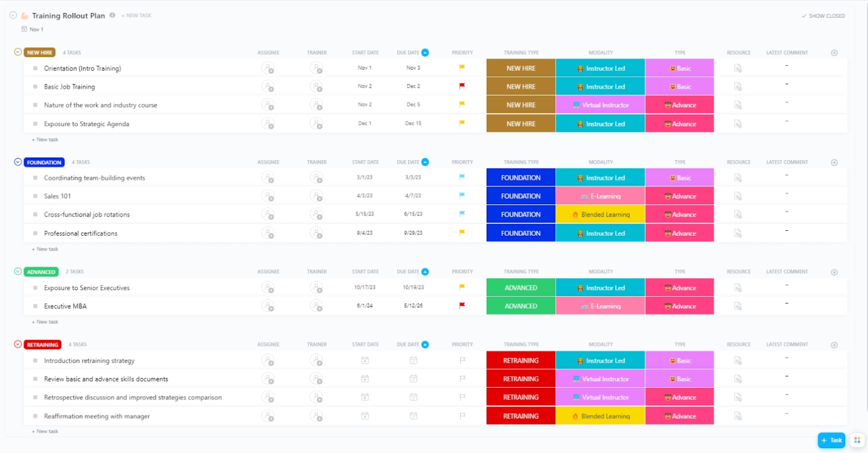Collapse the FOUNDATION group
Image resolution: width=868 pixels, height=453 pixels.
point(18,162)
